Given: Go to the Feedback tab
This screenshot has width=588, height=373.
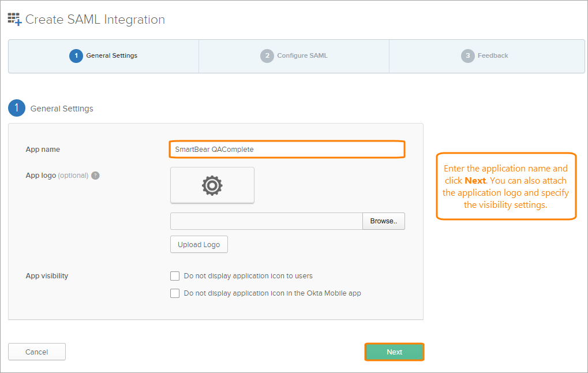Looking at the screenshot, I should pos(486,56).
